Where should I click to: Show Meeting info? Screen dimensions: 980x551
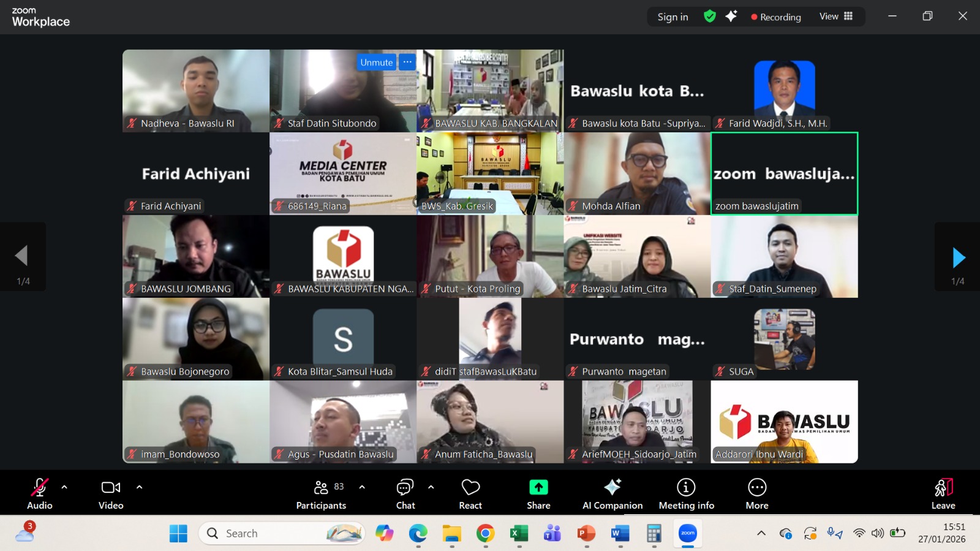tap(686, 487)
